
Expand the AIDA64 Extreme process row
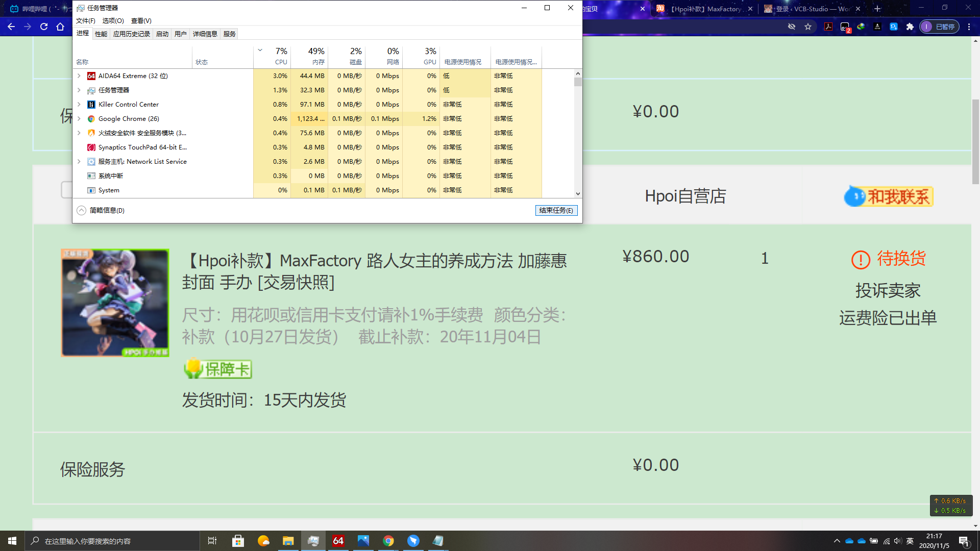click(79, 76)
